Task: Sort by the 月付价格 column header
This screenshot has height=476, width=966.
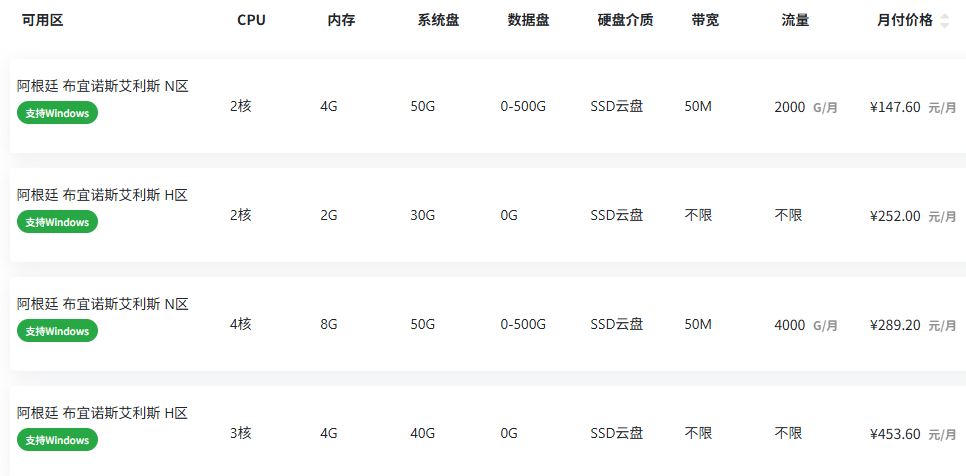Action: point(905,20)
